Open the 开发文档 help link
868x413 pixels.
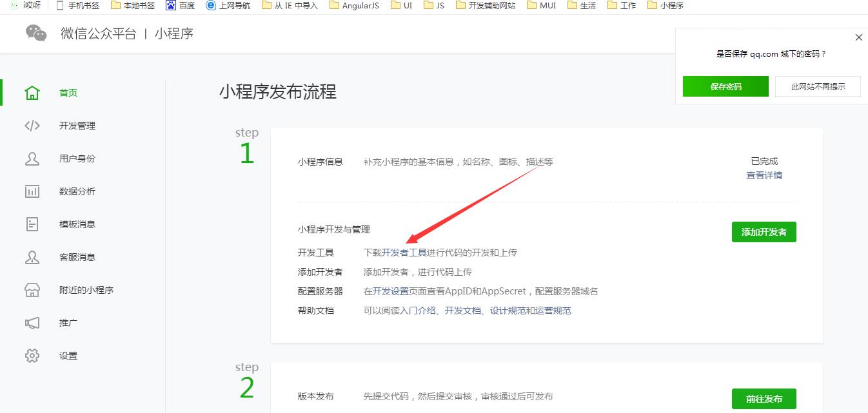[x=463, y=311]
